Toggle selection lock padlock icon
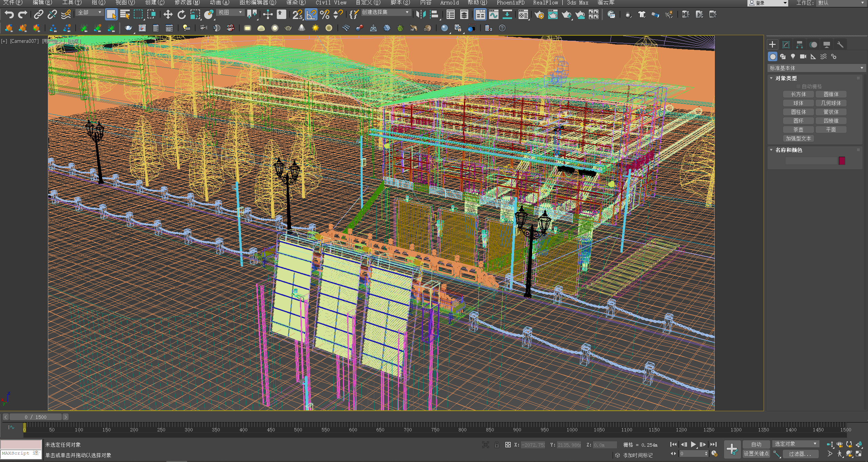The width and height of the screenshot is (868, 462). pos(496,445)
